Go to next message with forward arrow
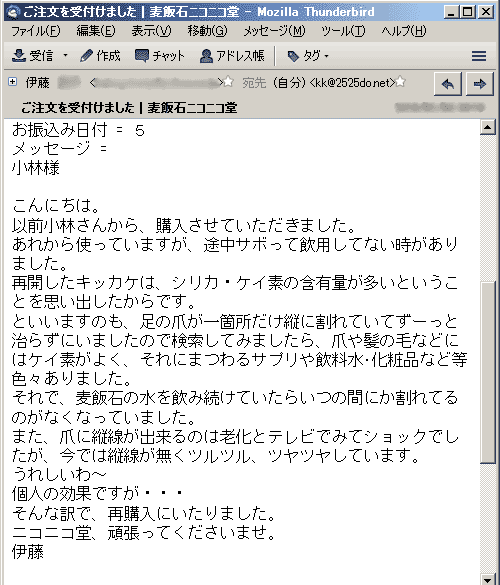 pyautogui.click(x=479, y=84)
